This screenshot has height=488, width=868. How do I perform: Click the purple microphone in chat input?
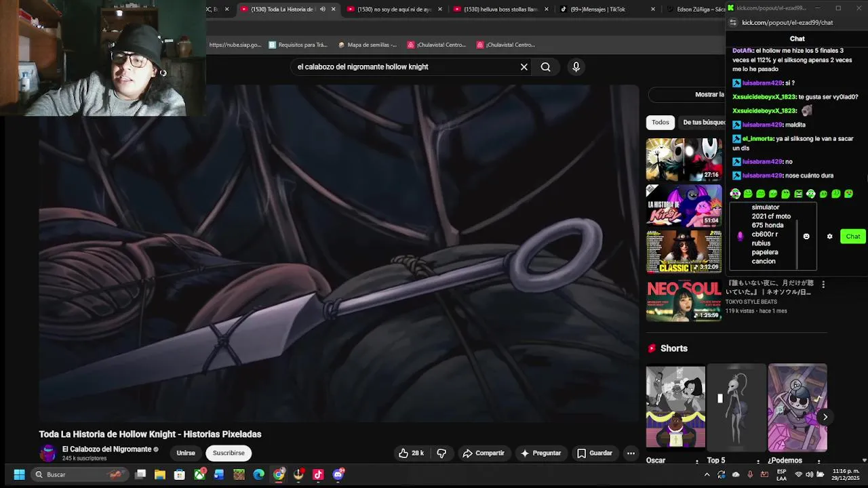pyautogui.click(x=740, y=237)
